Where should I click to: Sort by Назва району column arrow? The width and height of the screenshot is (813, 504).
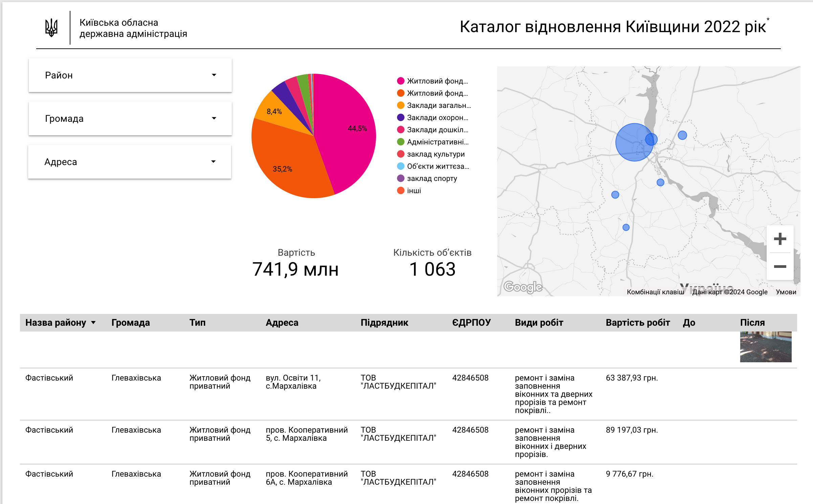click(93, 323)
